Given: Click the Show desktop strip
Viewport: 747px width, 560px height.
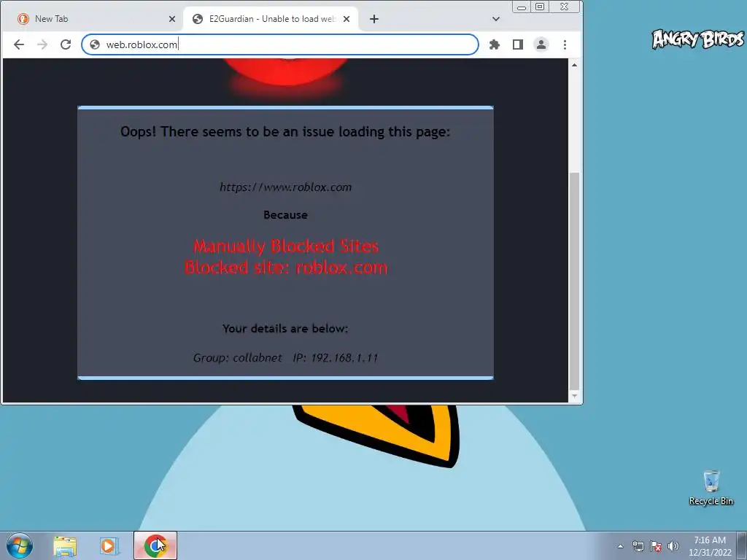Looking at the screenshot, I should 742,545.
